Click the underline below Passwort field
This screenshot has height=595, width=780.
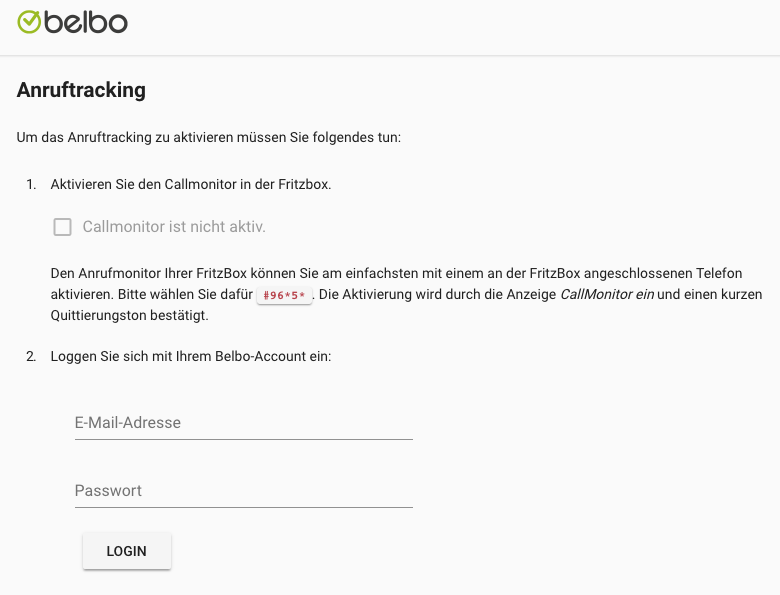click(244, 507)
